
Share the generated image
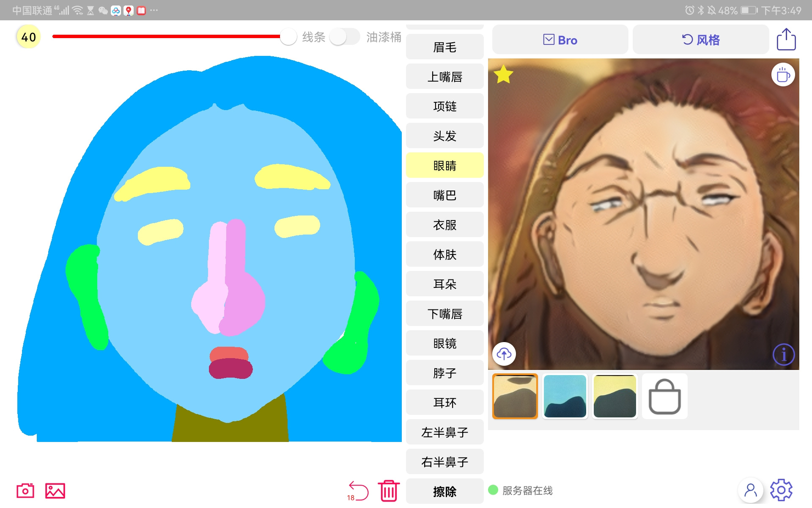786,39
